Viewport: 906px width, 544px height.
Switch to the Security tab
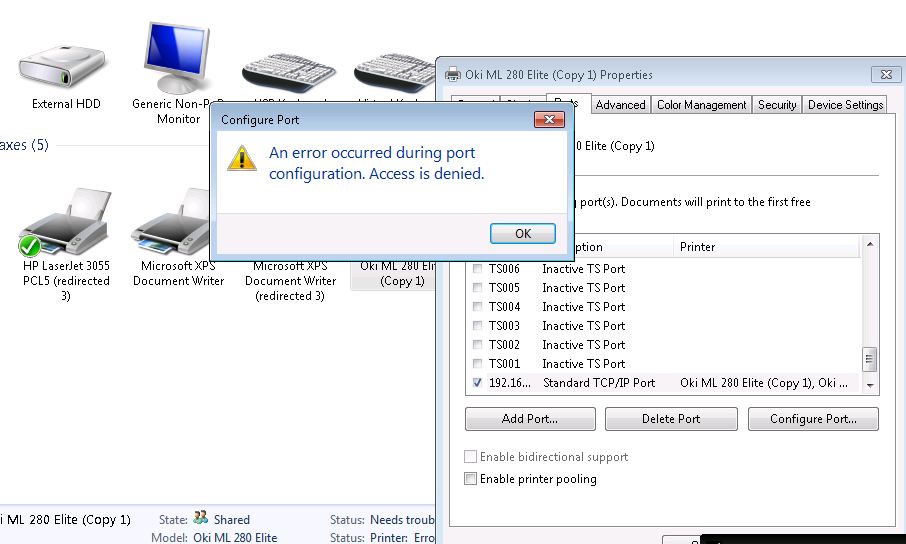click(x=777, y=105)
